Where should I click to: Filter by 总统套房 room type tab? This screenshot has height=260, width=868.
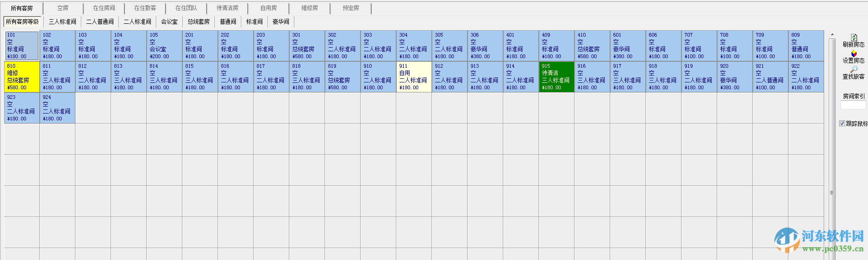[199, 22]
